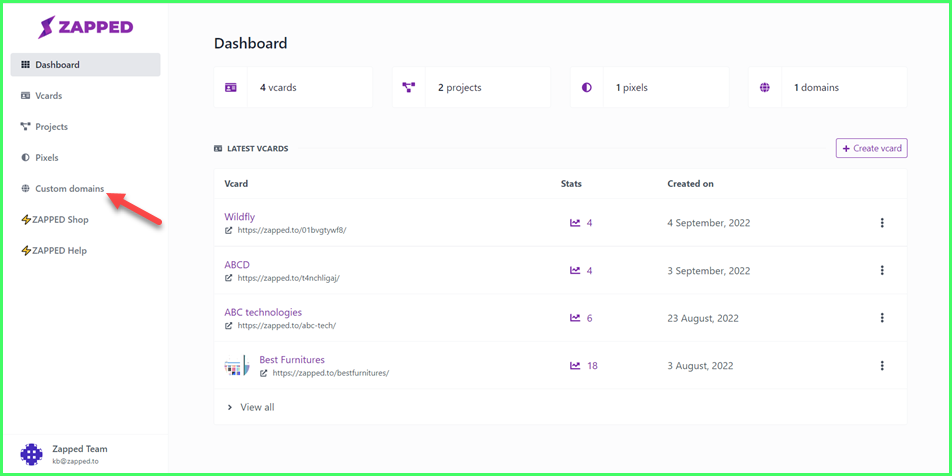952x476 pixels.
Task: Open Best Furnitures external link icon
Action: click(264, 373)
